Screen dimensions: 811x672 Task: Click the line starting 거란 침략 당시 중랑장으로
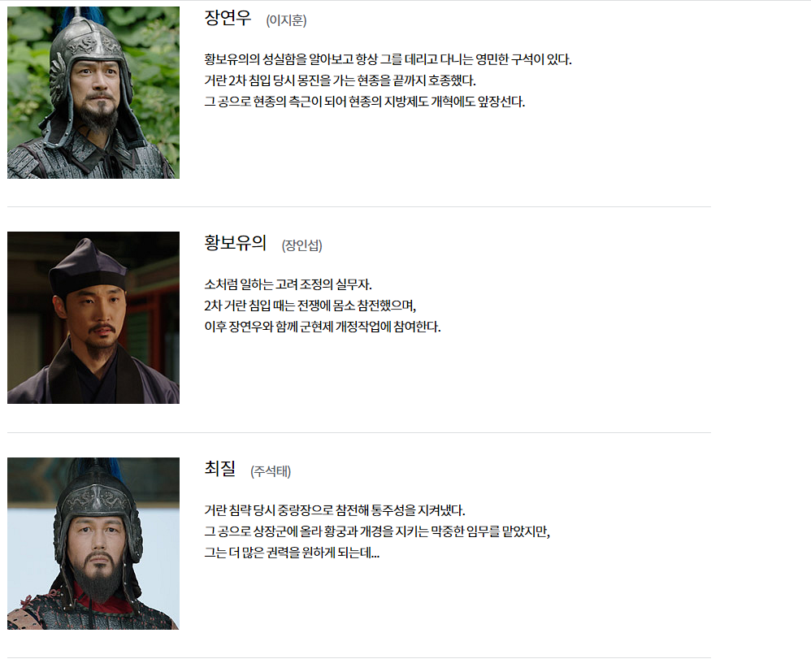[x=335, y=510]
